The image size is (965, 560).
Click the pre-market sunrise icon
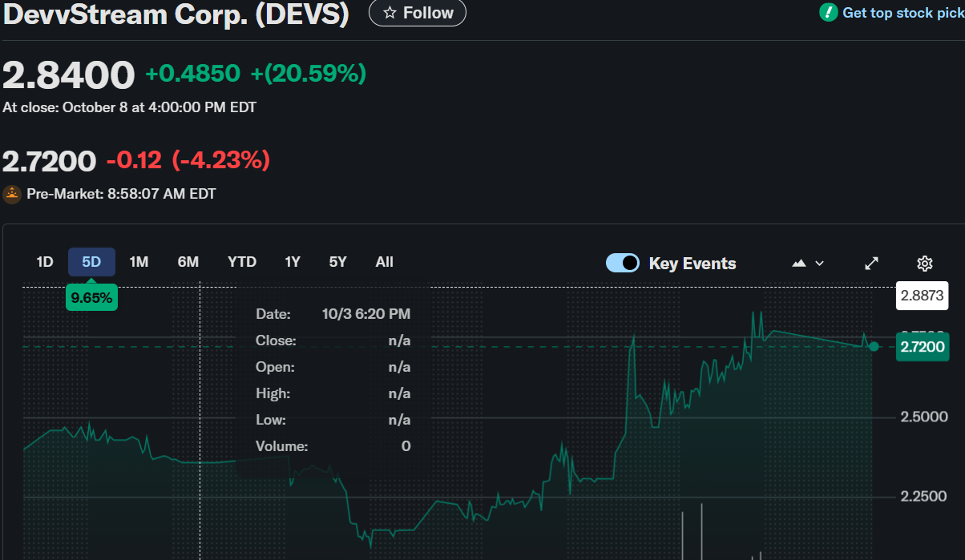pos(12,193)
